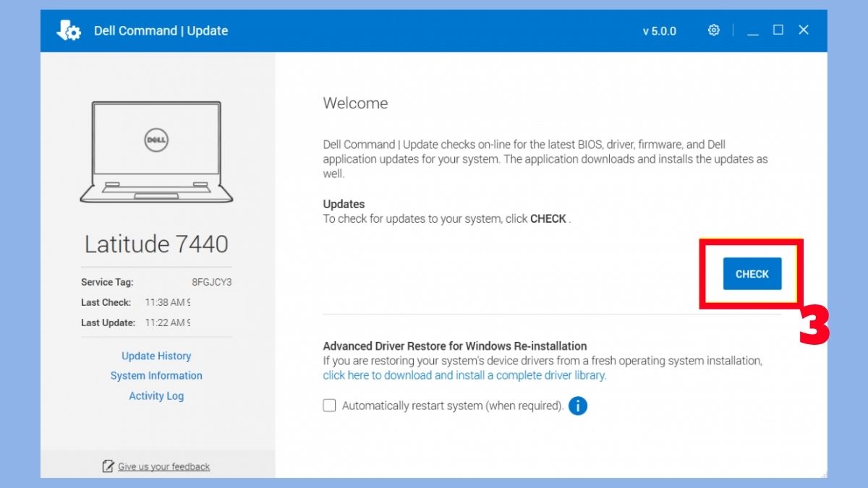Viewport: 868px width, 488px height.
Task: Click the Dell Command | Update title text
Action: (161, 31)
